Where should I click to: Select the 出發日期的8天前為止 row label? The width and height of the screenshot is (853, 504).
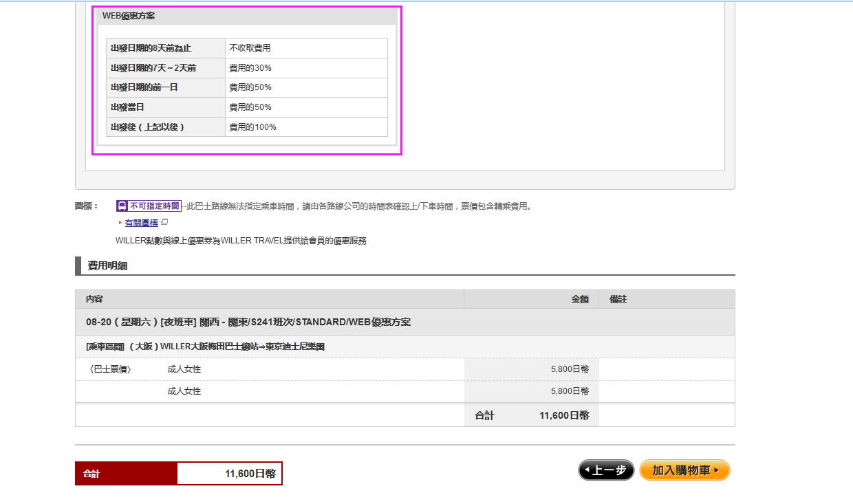tap(166, 48)
